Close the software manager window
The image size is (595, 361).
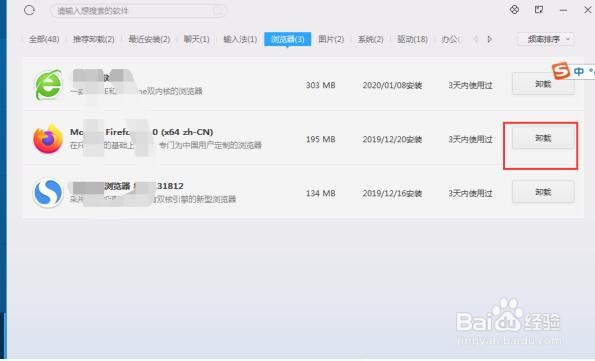coord(587,10)
